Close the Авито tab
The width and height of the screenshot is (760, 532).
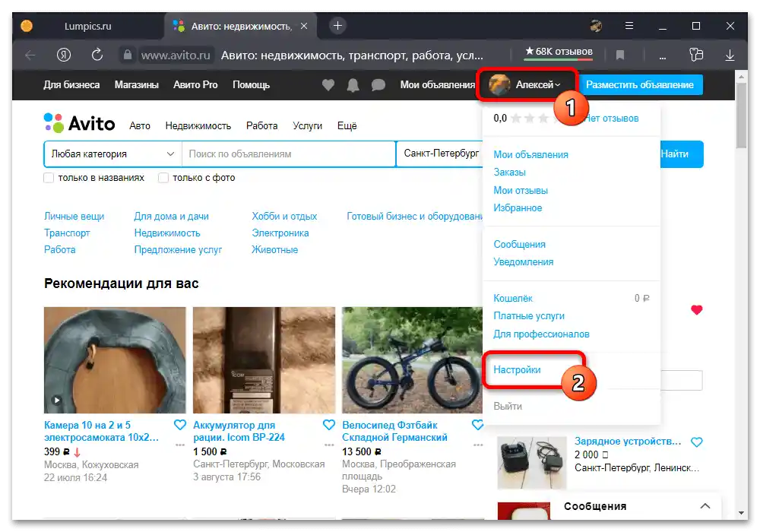click(x=304, y=26)
